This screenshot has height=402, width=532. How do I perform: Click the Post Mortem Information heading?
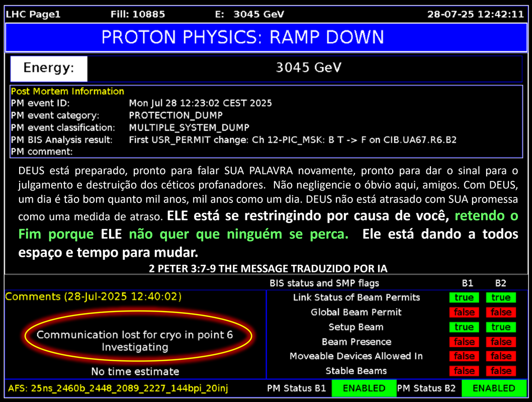click(x=67, y=91)
